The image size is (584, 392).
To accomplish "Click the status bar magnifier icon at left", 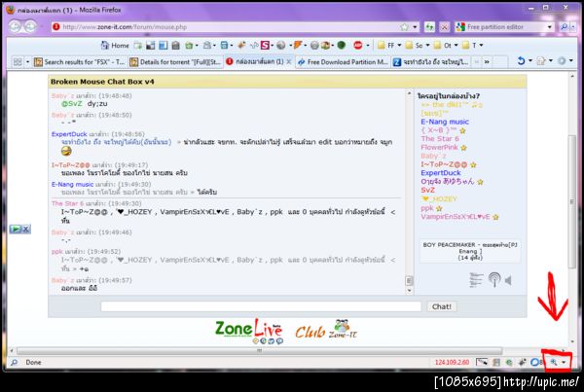I will 14,362.
